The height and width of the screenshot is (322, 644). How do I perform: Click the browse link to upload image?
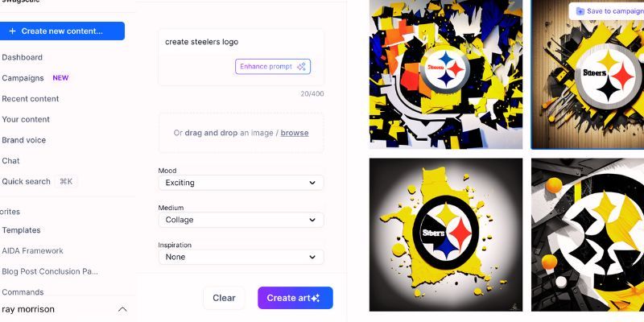295,133
